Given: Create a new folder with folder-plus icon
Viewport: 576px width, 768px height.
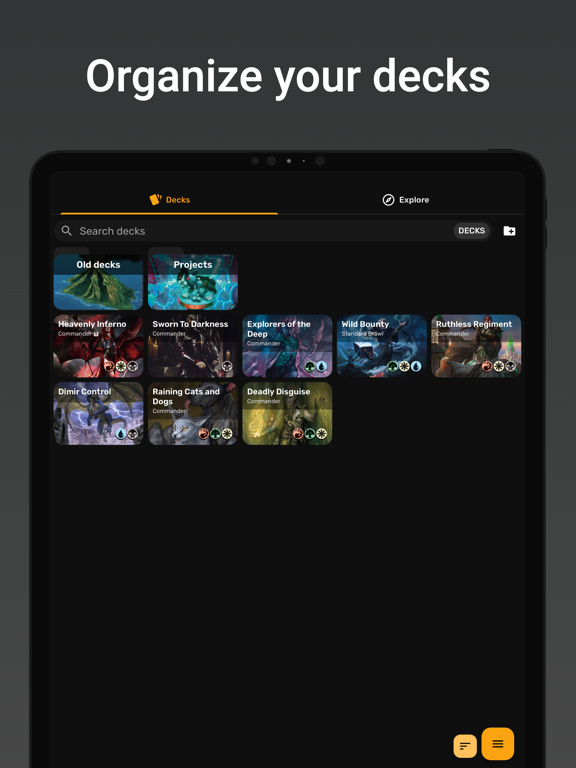Looking at the screenshot, I should (509, 231).
